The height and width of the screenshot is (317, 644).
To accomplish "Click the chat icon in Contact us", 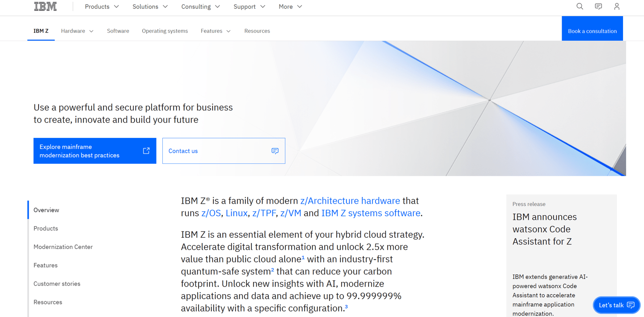I will pyautogui.click(x=275, y=151).
